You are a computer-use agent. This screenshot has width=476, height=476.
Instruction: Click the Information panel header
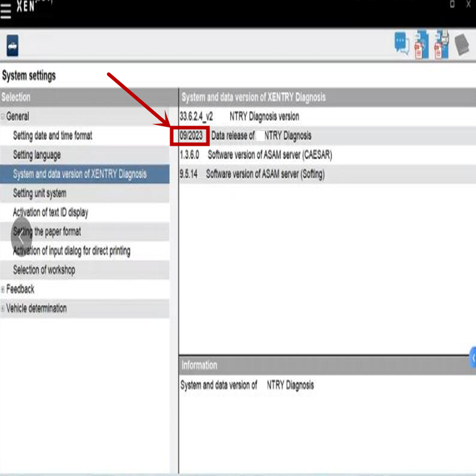(x=327, y=365)
